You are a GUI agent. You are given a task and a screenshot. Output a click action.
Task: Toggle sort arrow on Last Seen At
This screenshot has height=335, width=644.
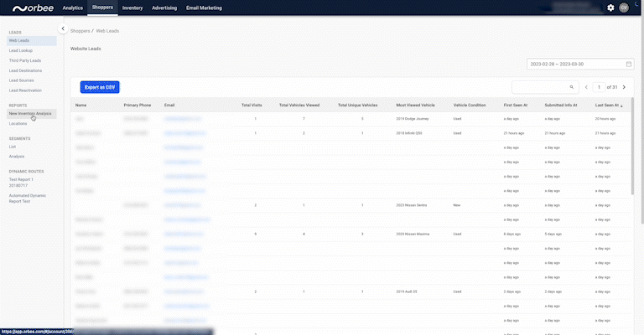click(x=621, y=106)
